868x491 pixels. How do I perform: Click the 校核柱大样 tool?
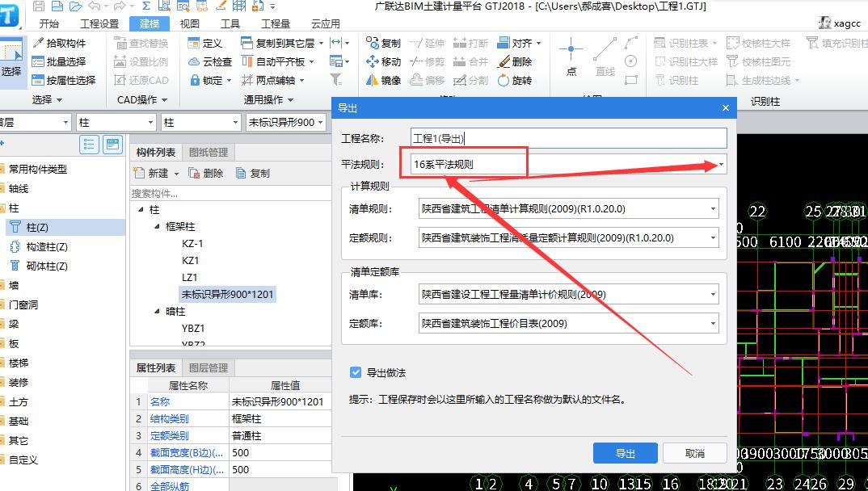pos(758,43)
